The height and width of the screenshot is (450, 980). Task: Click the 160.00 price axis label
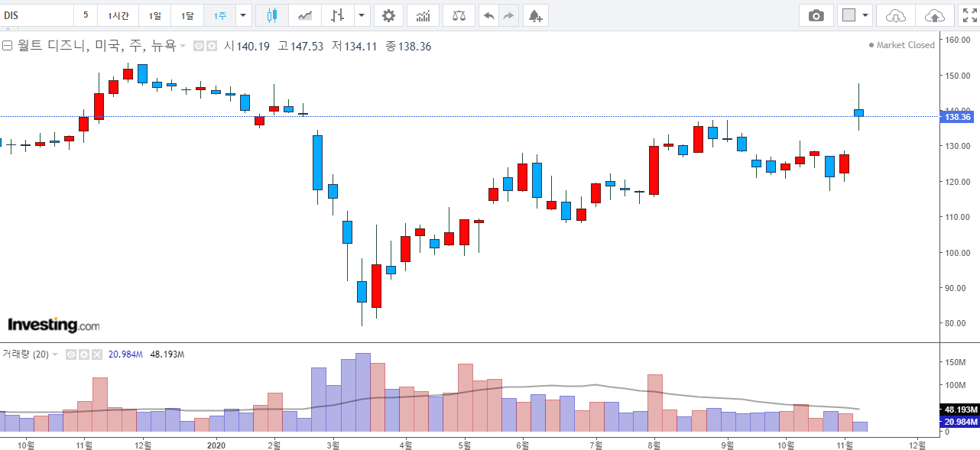click(958, 40)
